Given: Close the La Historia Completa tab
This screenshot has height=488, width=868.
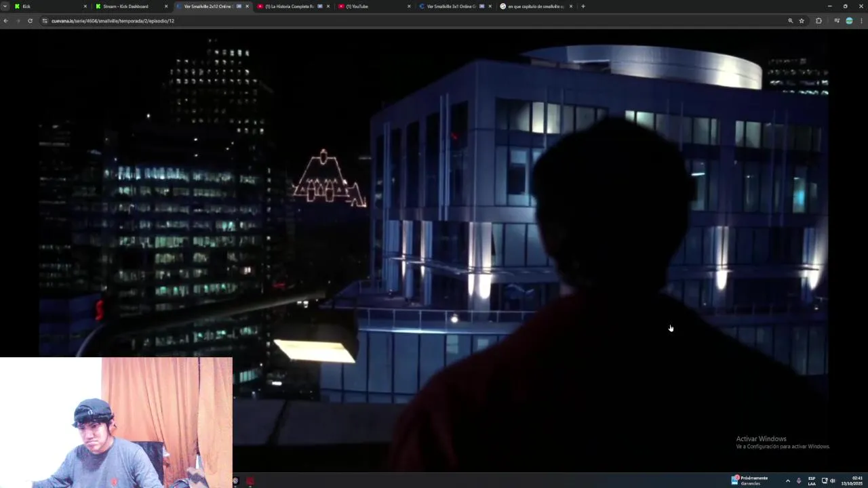Looking at the screenshot, I should tap(328, 6).
